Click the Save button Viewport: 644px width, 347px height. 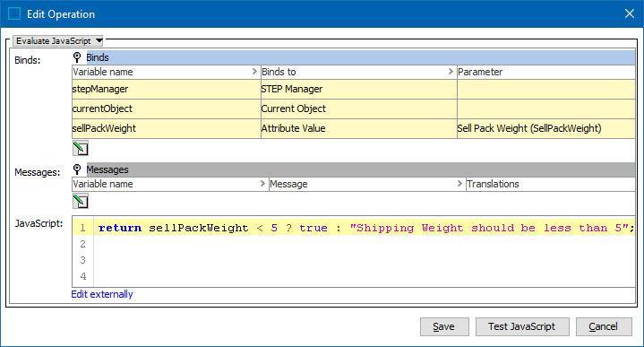click(444, 327)
